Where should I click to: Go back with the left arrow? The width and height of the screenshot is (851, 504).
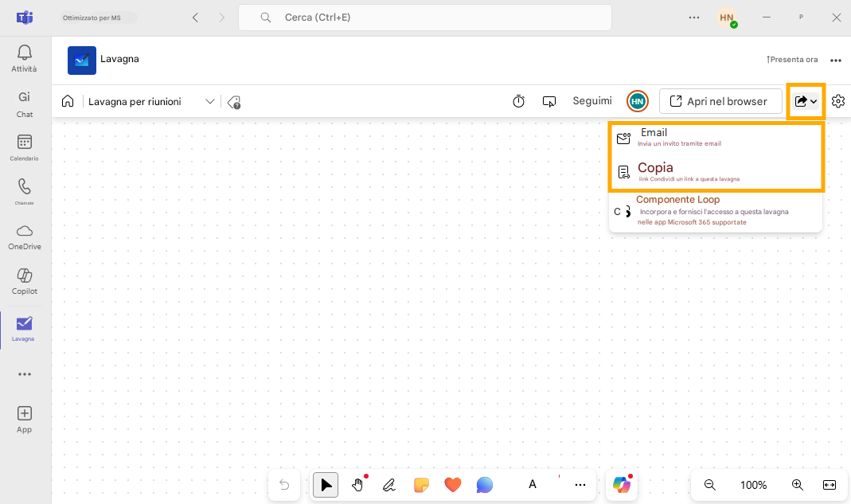pyautogui.click(x=195, y=18)
